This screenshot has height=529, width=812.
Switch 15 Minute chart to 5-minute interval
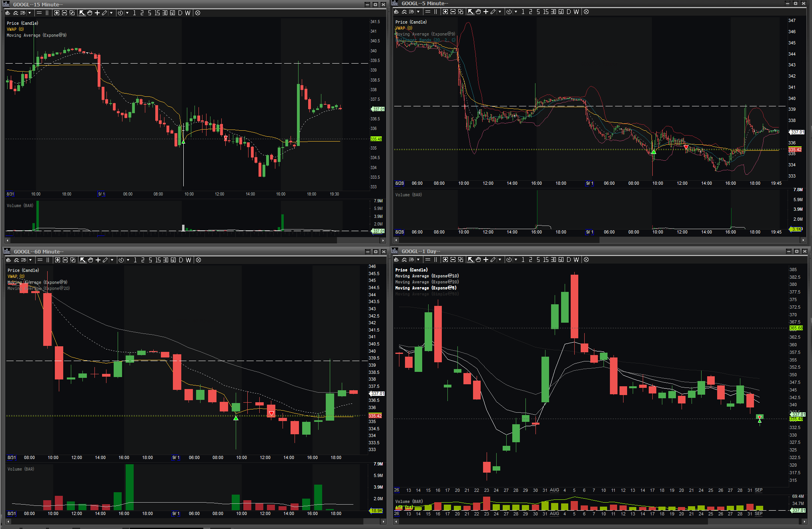(x=150, y=13)
